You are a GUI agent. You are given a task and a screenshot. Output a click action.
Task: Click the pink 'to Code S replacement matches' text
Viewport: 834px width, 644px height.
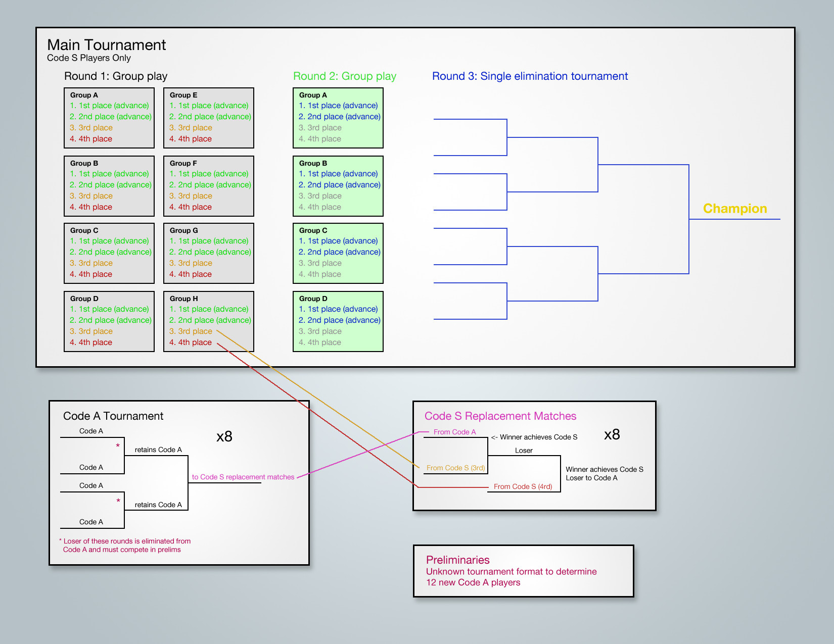coord(243,477)
